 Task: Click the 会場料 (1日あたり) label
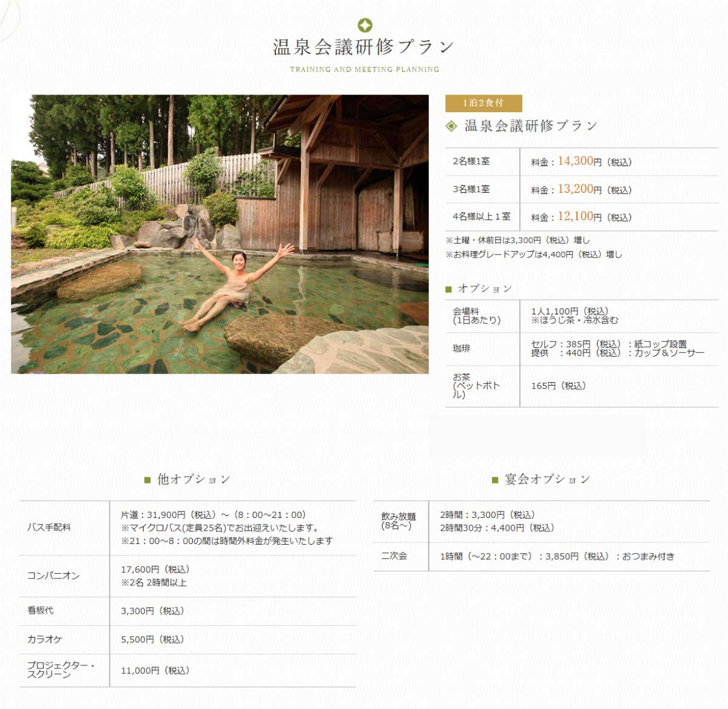pyautogui.click(x=477, y=316)
